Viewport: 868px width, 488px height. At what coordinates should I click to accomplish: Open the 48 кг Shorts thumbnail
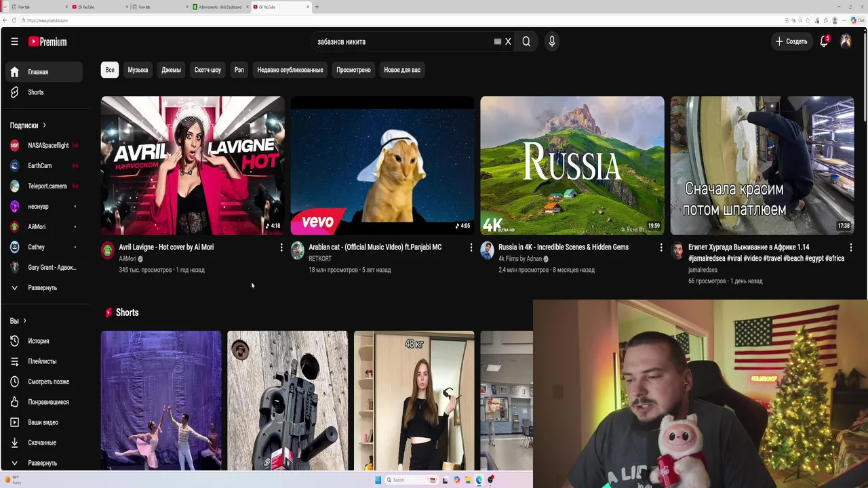click(x=414, y=401)
